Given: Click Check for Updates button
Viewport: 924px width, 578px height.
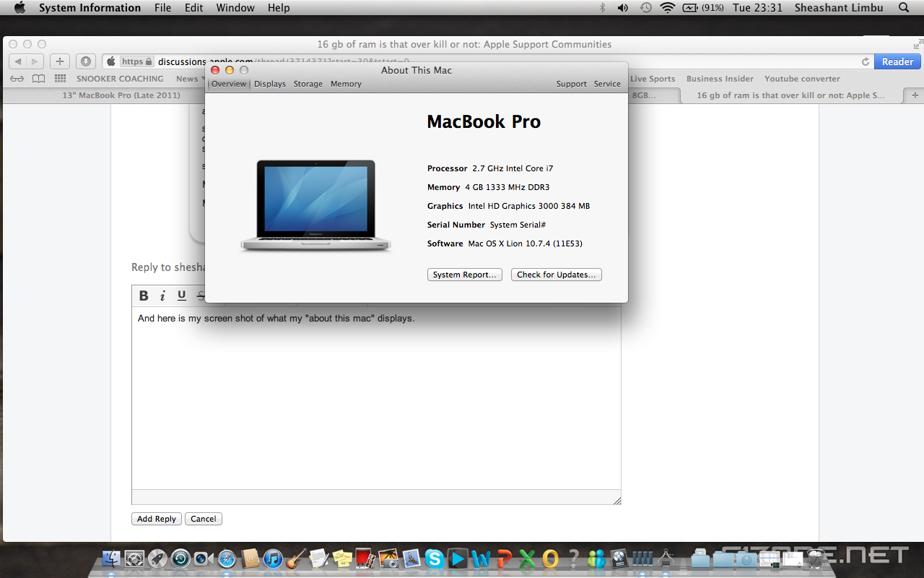Looking at the screenshot, I should [557, 275].
